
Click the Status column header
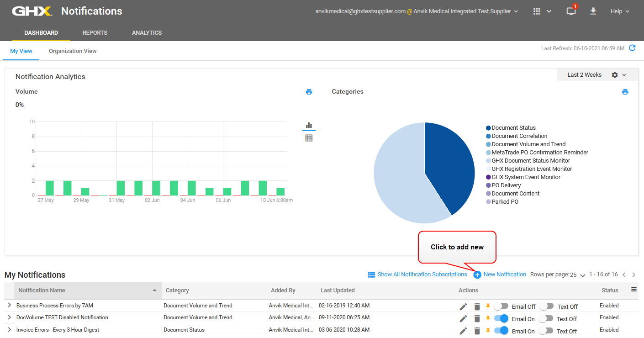click(610, 290)
